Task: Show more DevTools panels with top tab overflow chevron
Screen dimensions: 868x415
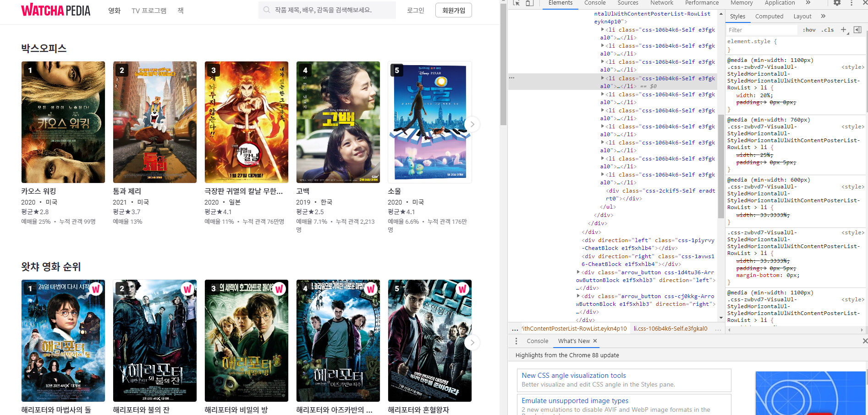Action: [x=808, y=3]
